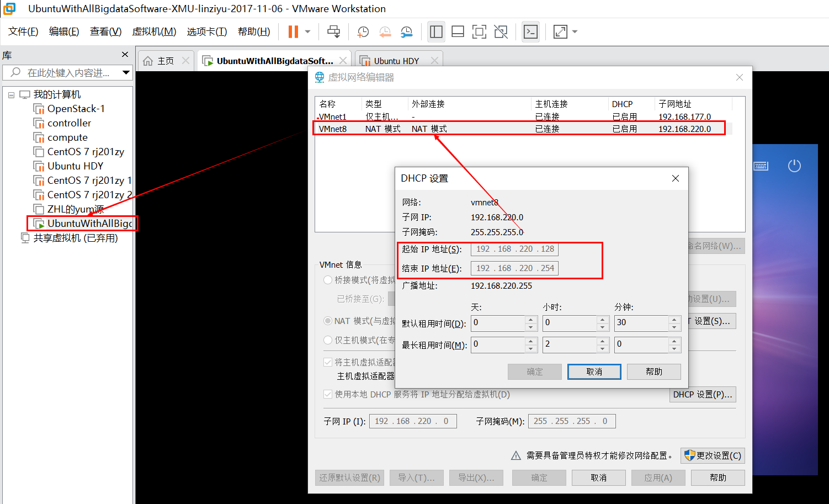Screen dimensions: 829x504
Task: Click the guest power icon
Action: [794, 166]
